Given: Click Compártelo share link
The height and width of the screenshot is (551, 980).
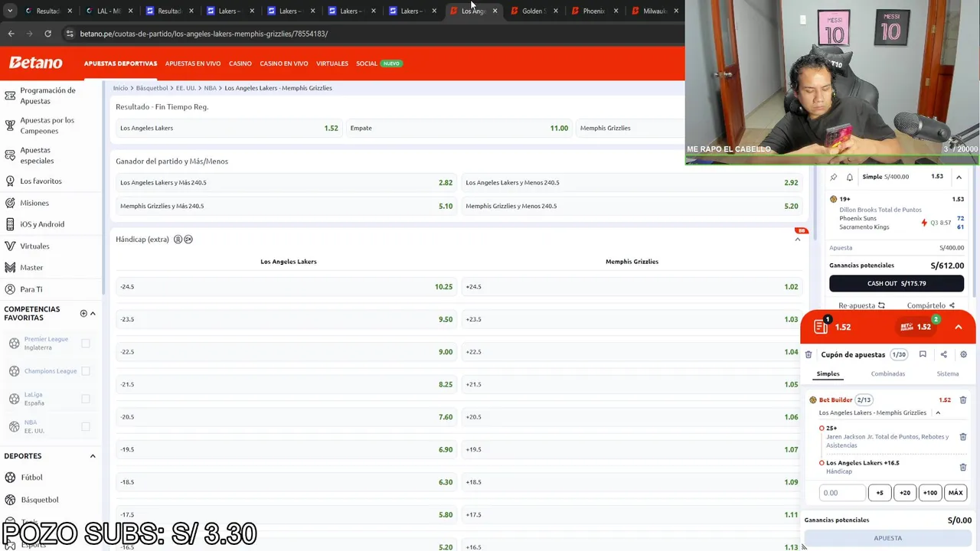Looking at the screenshot, I should [931, 305].
